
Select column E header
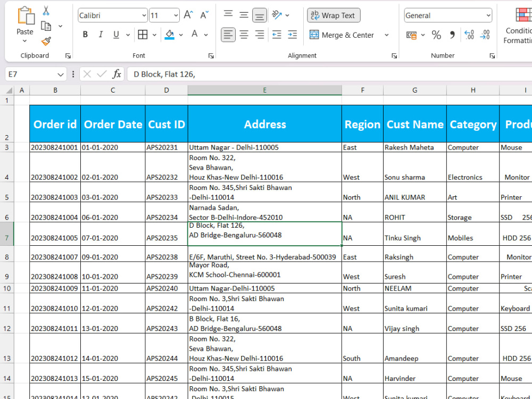click(x=264, y=90)
